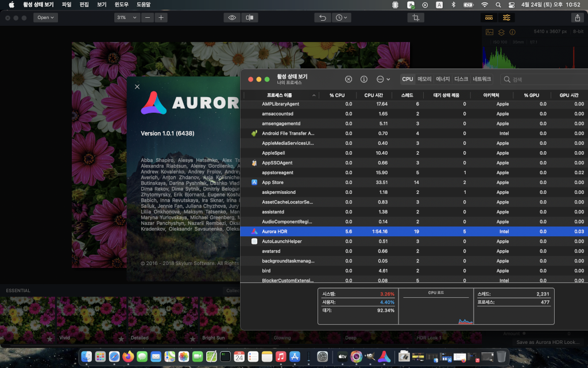This screenshot has width=588, height=368.
Task: Toggle Aurora HDR quick preview eye icon
Action: point(232,18)
